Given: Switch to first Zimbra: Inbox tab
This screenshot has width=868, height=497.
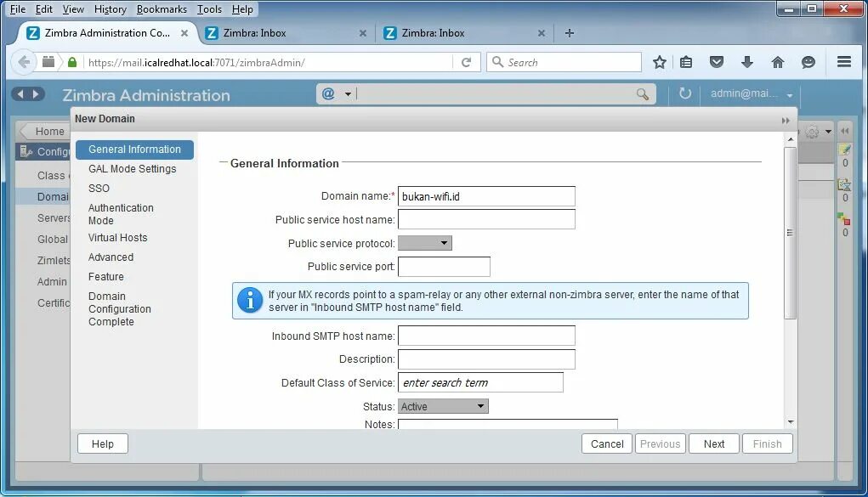Looking at the screenshot, I should 285,33.
